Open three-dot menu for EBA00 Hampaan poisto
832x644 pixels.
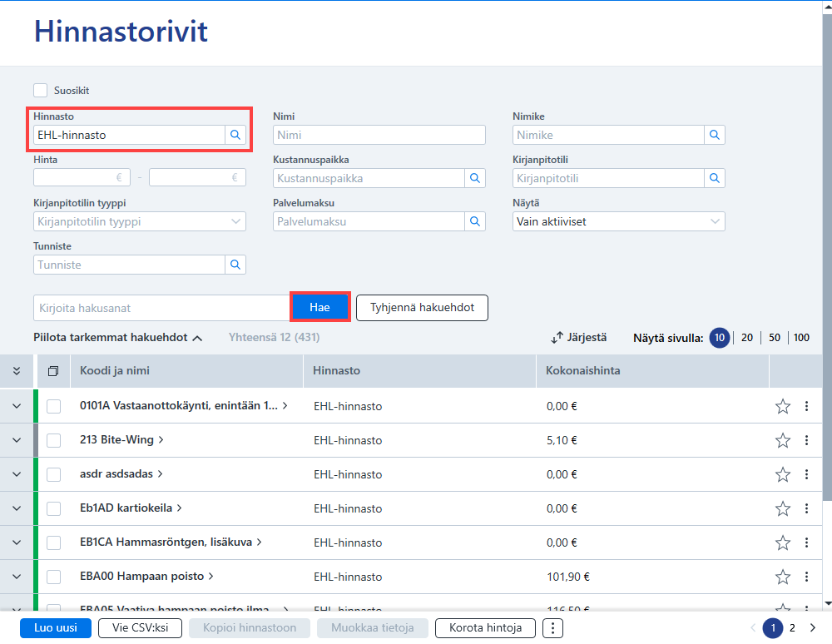(x=806, y=577)
